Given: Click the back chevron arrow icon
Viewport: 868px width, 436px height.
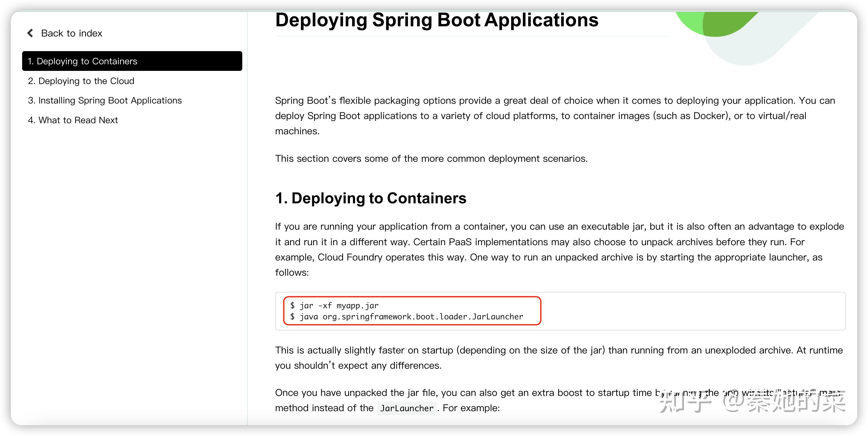Looking at the screenshot, I should tap(30, 33).
